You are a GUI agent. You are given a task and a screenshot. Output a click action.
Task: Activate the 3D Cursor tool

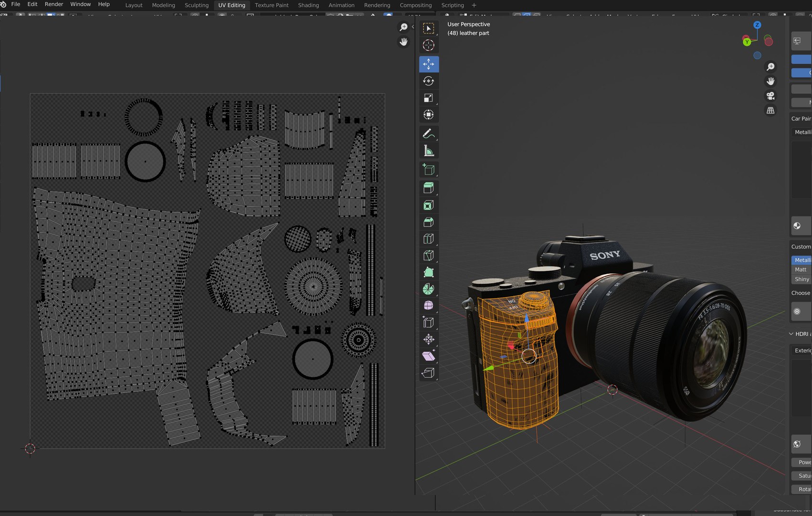coord(429,45)
